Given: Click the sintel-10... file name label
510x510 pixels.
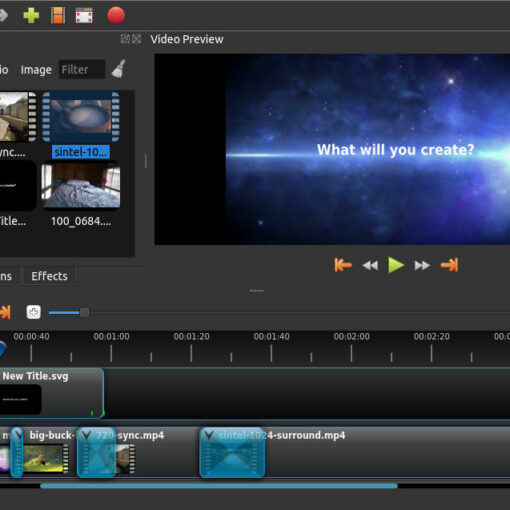Looking at the screenshot, I should [81, 152].
